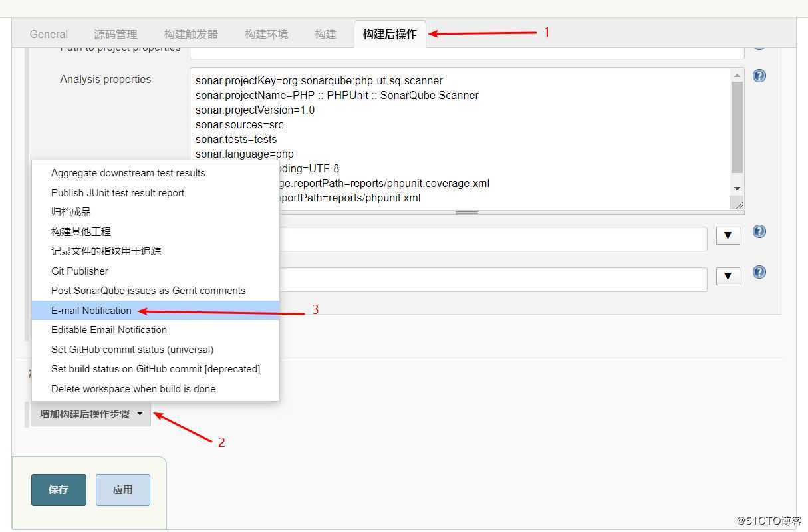Expand the first field's dropdown arrow
Screen dimensions: 808x532
click(x=728, y=235)
